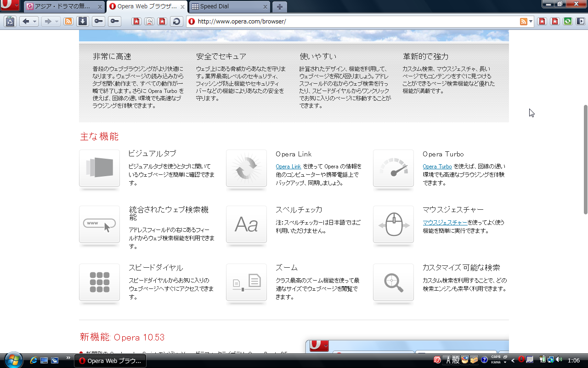This screenshot has height=368, width=588.
Task: Click the Windows Start orb
Action: (x=13, y=360)
